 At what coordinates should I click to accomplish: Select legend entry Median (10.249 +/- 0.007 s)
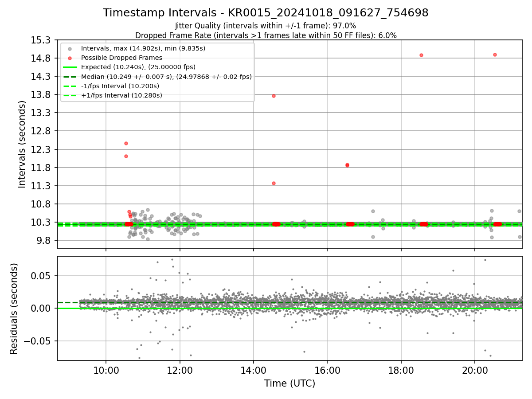[x=166, y=77]
